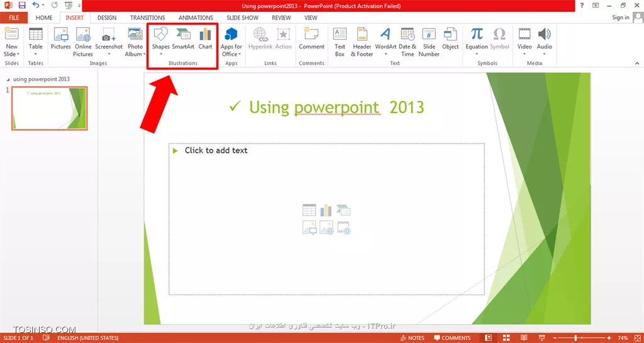Viewport: 644px width, 343px height.
Task: Switch to Slide Sorter view
Action: tap(506, 338)
